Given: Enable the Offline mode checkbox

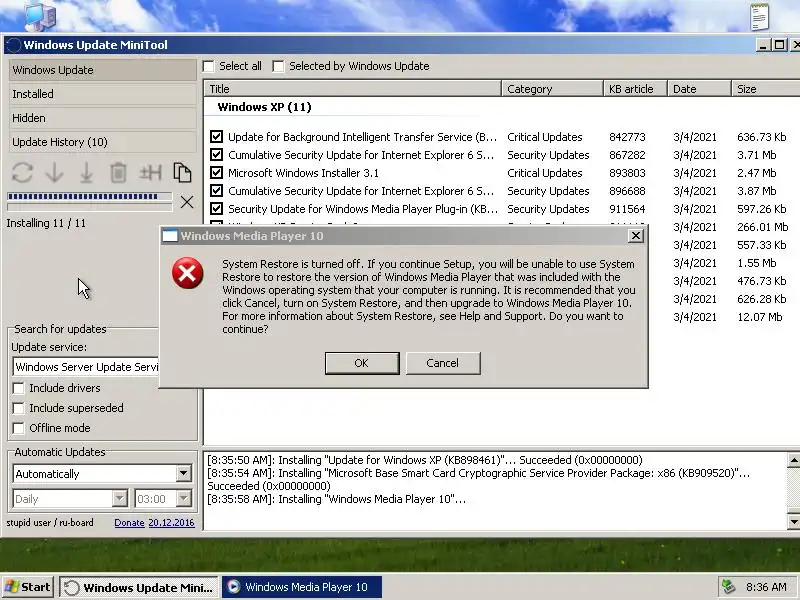Looking at the screenshot, I should coord(18,428).
